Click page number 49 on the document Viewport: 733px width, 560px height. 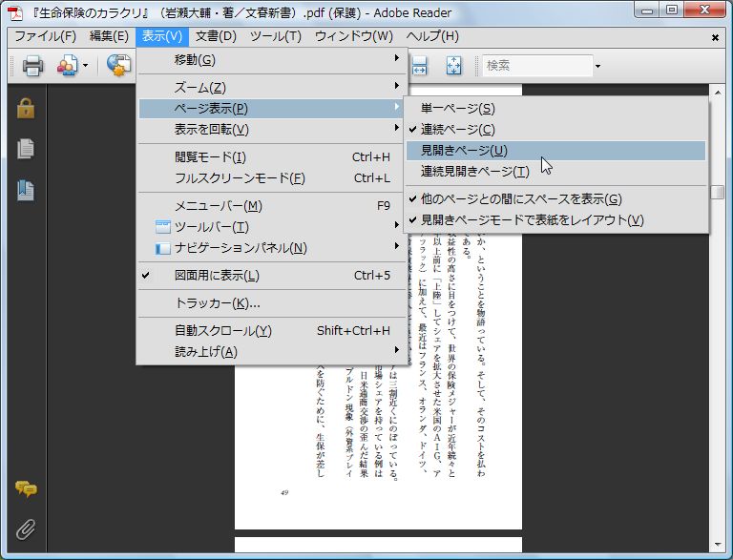coord(284,492)
